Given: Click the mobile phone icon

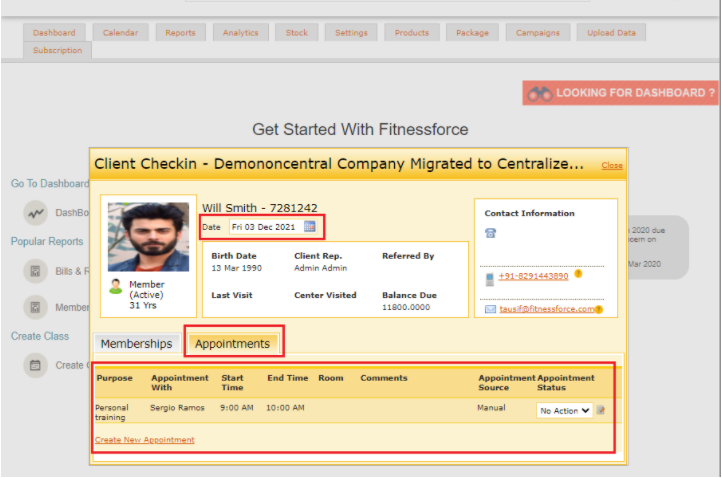Looking at the screenshot, I should tap(489, 279).
